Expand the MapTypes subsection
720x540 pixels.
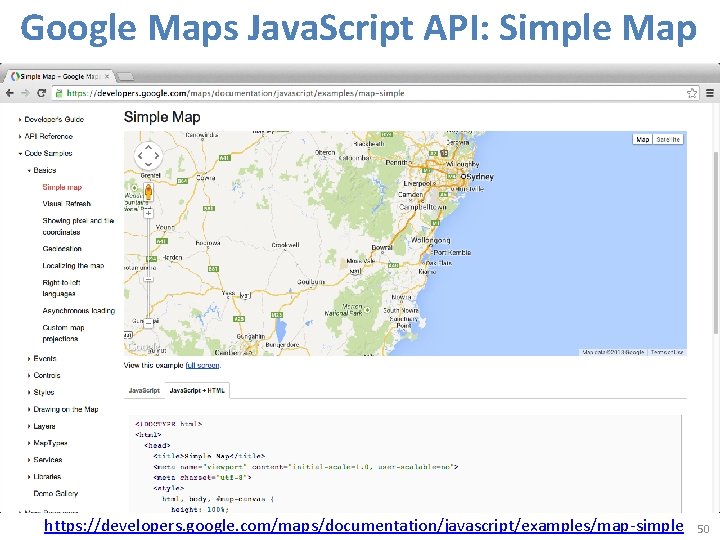tap(47, 443)
